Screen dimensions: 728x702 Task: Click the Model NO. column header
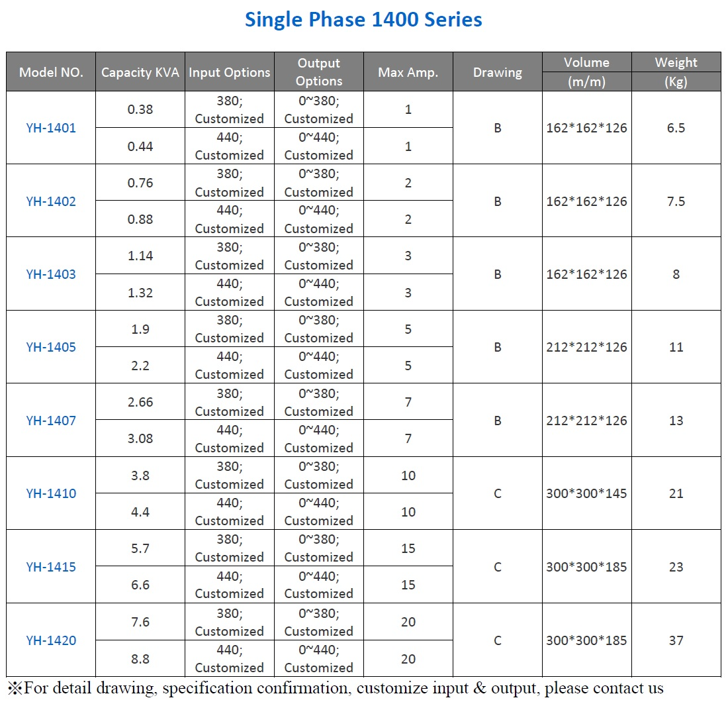click(x=51, y=72)
